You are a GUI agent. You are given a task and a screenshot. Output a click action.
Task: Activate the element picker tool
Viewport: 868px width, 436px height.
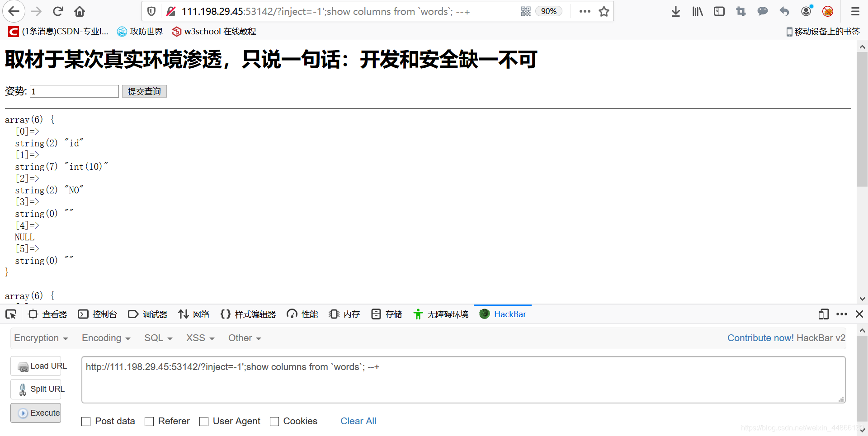tap(11, 314)
